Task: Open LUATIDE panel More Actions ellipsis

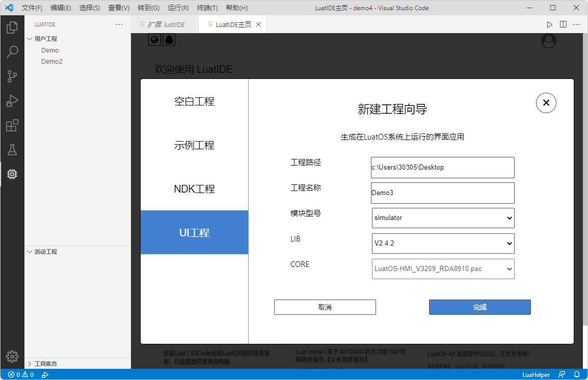Action: (x=119, y=24)
